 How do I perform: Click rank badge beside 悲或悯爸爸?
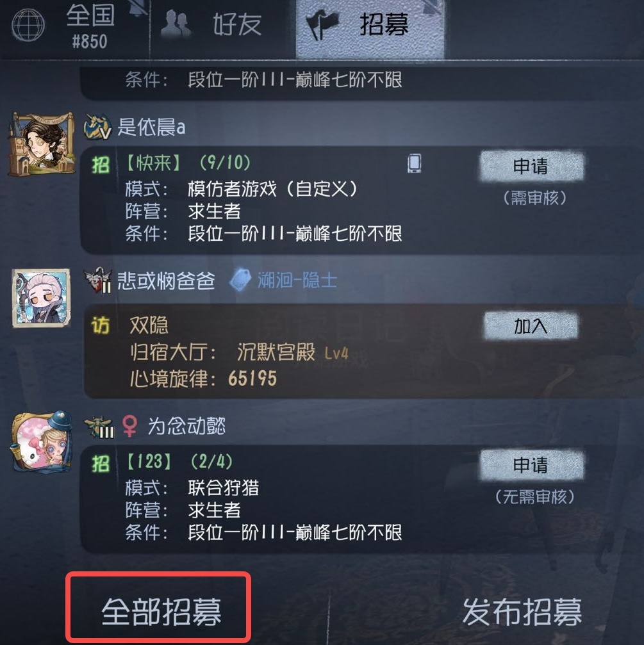98,280
